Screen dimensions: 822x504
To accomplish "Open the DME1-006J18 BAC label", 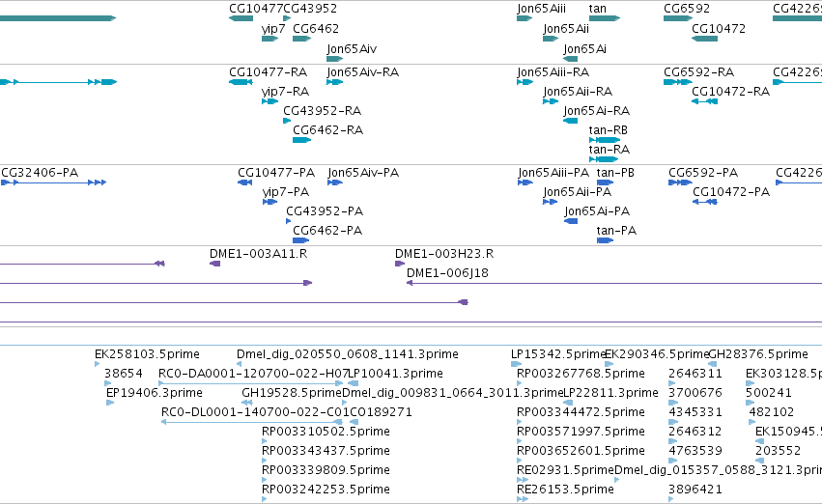I will (x=447, y=273).
